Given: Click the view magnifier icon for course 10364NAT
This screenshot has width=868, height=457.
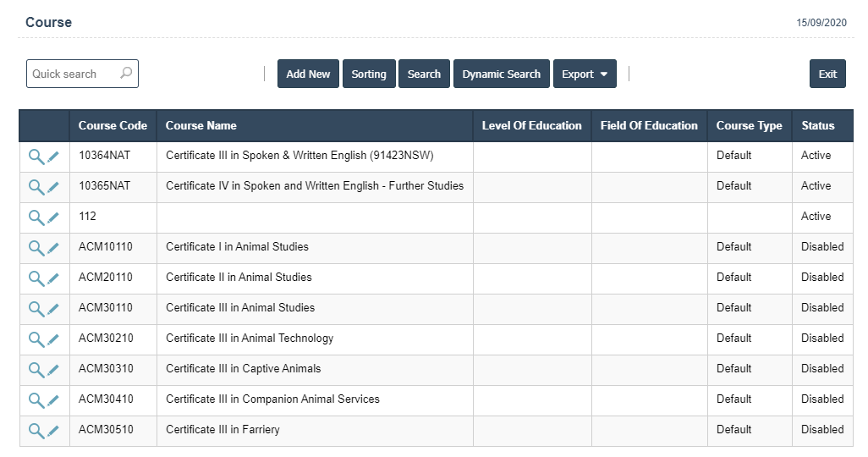Looking at the screenshot, I should point(36,157).
